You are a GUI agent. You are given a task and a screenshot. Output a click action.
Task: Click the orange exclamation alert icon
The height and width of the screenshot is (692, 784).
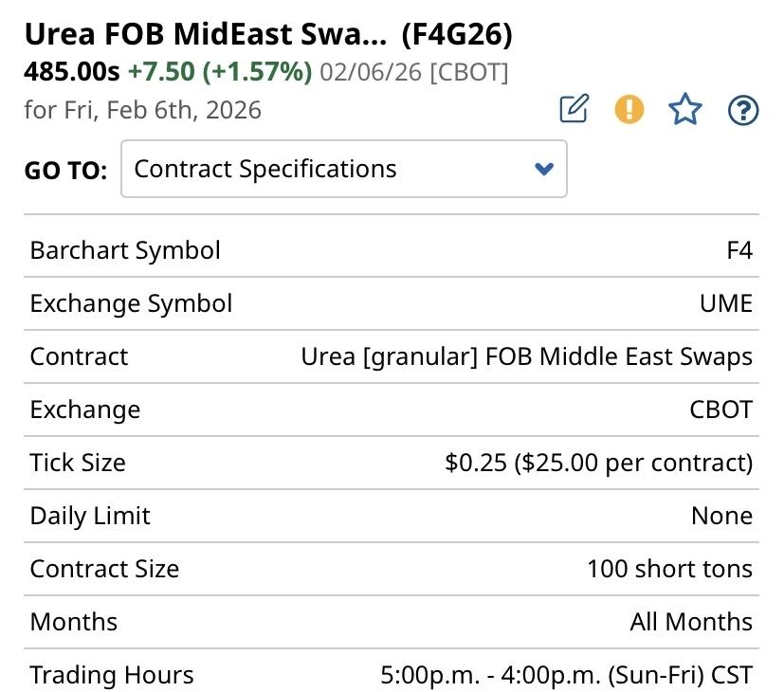[629, 110]
